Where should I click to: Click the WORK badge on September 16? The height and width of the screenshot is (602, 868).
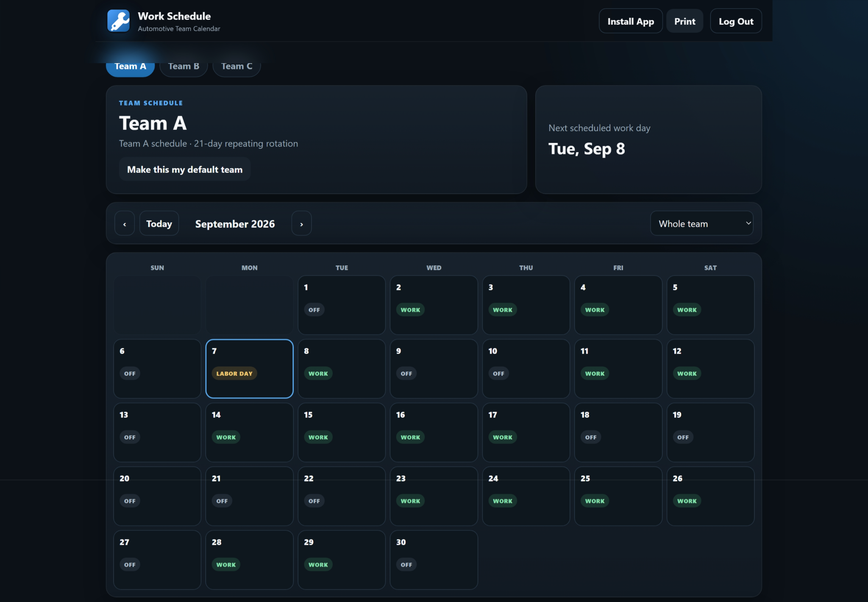click(x=410, y=437)
